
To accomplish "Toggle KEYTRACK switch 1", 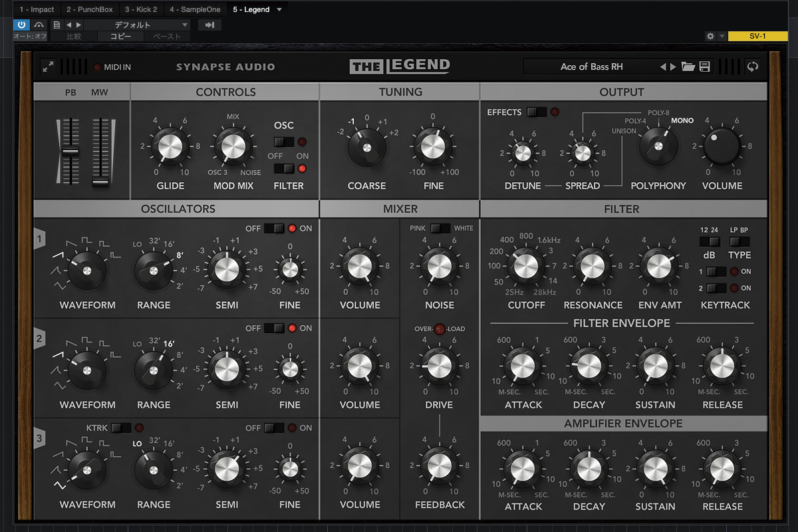I will 716,271.
